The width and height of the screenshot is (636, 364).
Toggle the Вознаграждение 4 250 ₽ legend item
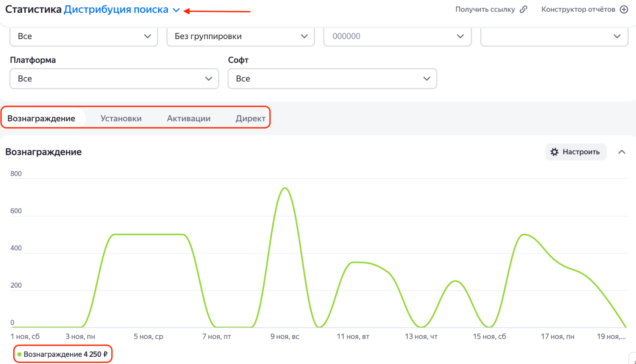pyautogui.click(x=63, y=354)
